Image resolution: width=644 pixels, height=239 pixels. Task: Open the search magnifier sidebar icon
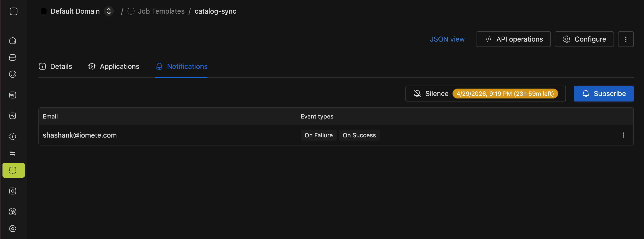(x=13, y=191)
